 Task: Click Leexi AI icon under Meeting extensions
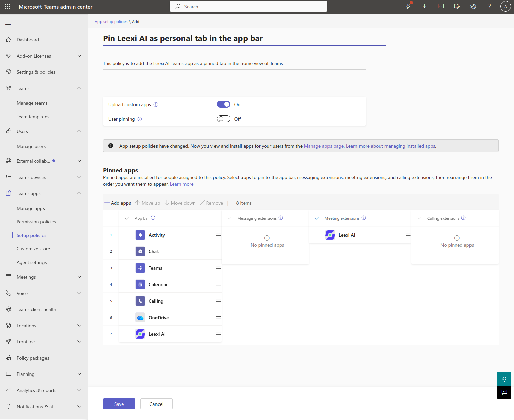(330, 235)
